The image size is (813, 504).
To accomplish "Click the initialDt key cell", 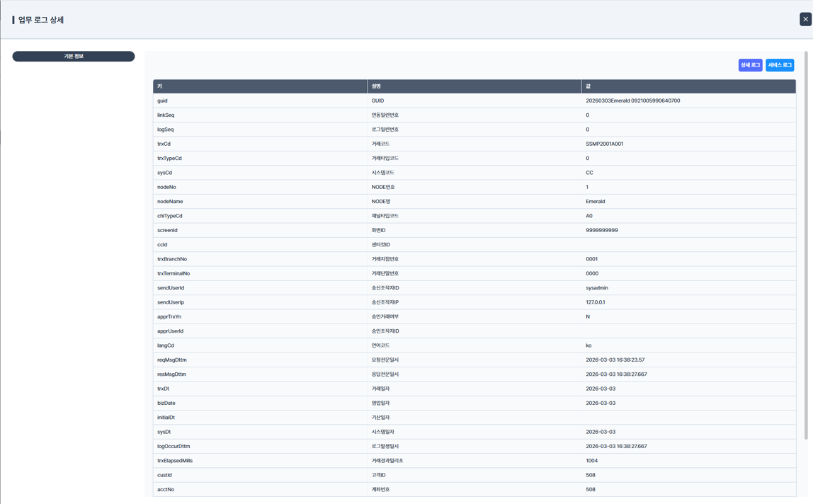I will 260,418.
